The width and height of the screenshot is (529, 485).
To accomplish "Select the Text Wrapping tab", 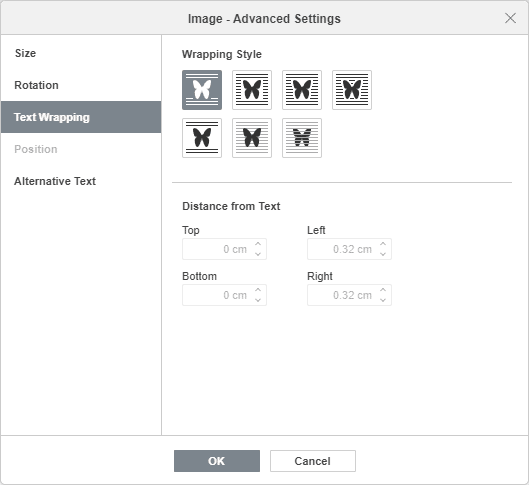I will (81, 117).
